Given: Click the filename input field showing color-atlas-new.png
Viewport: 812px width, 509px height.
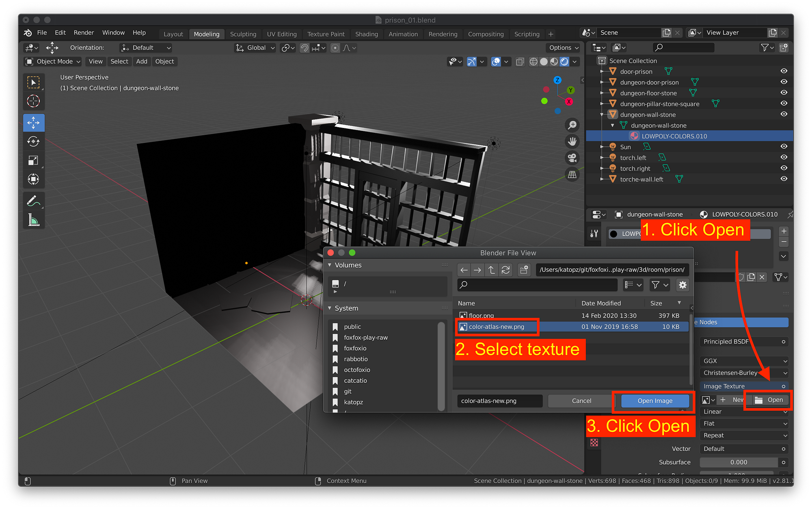Looking at the screenshot, I should [x=499, y=401].
